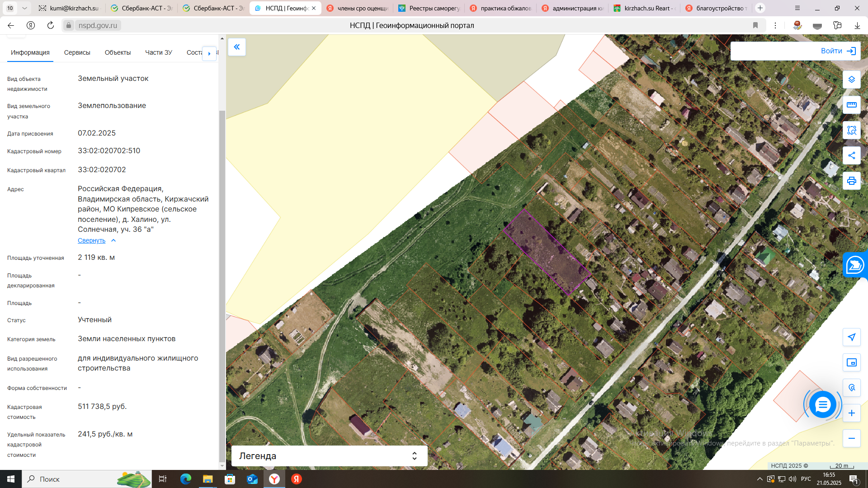
Task: Print the map using printer icon
Action: pos(851,181)
